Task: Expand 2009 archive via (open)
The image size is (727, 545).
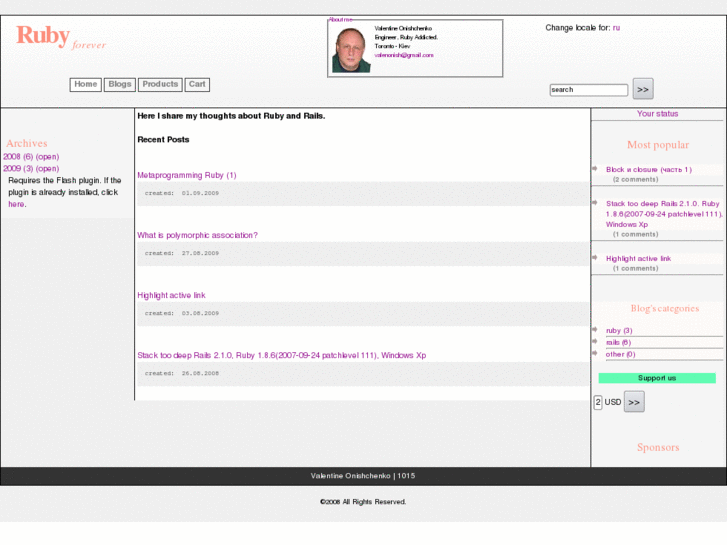Action: click(x=47, y=168)
